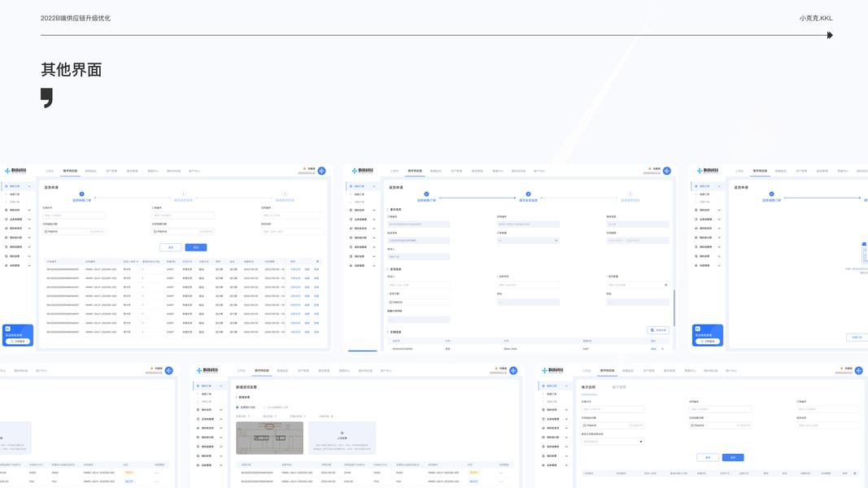Expand 我的发票 group in the 电子合同 window
868x488 pixels.
pyautogui.click(x=566, y=456)
